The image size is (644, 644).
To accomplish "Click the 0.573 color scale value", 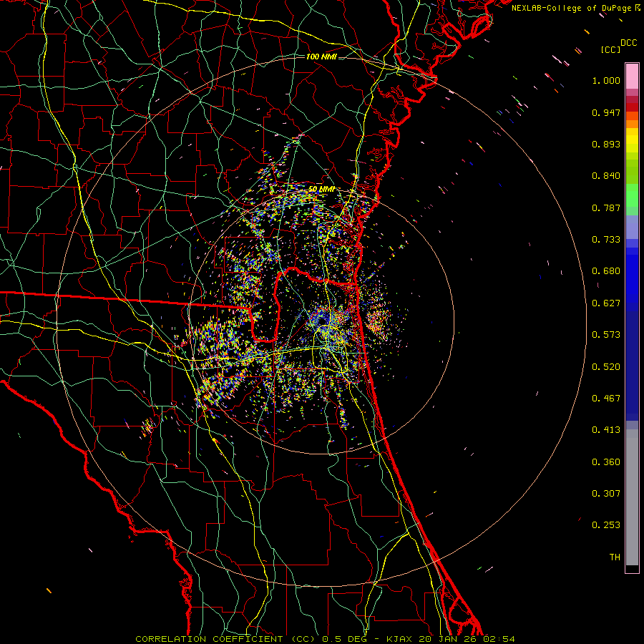I will tap(606, 335).
